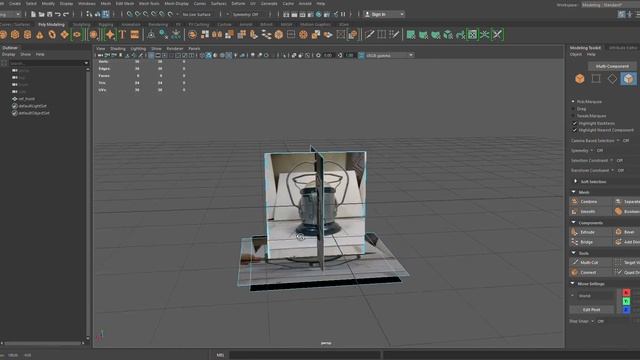Screen dimensions: 640x360
Task: Toggle the Move Settings Y axis button
Action: pyautogui.click(x=626, y=301)
